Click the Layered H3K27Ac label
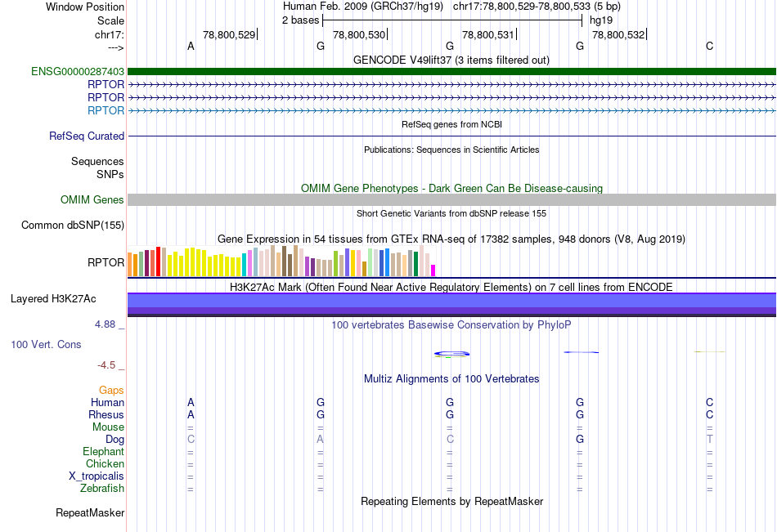 [x=53, y=299]
